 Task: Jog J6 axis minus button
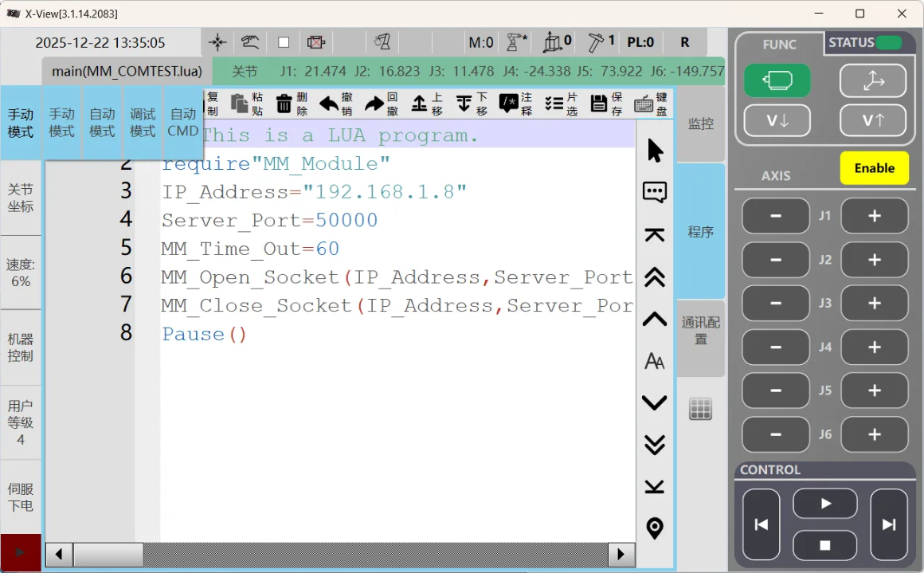click(776, 434)
